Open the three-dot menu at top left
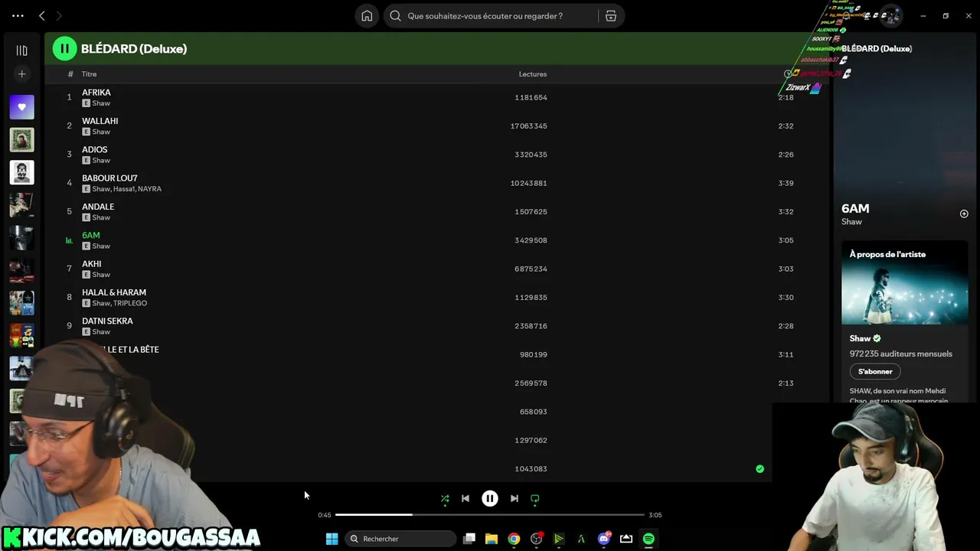This screenshot has width=980, height=551. tap(18, 16)
